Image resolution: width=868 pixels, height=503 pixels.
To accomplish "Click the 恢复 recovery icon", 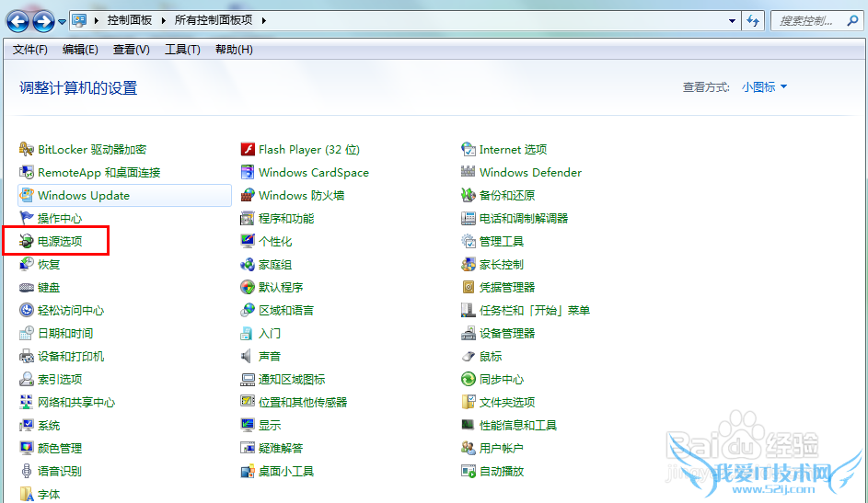I will tap(26, 264).
